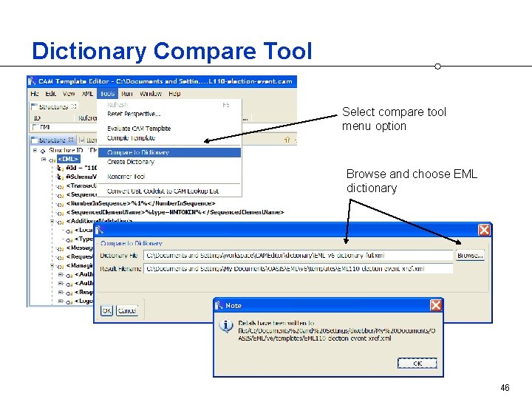
Task: Choose Compare to Dictionary menu option
Action: click(x=170, y=152)
